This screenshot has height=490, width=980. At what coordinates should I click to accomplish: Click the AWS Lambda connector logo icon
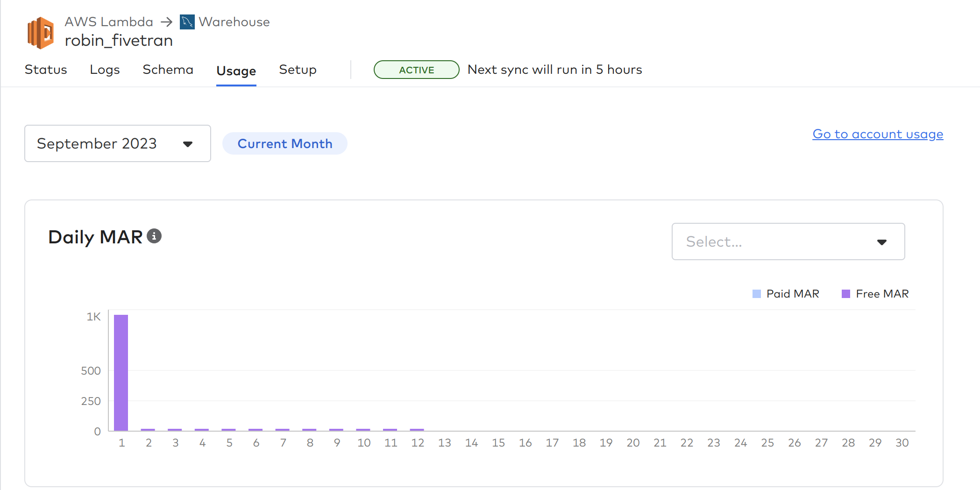(x=41, y=33)
